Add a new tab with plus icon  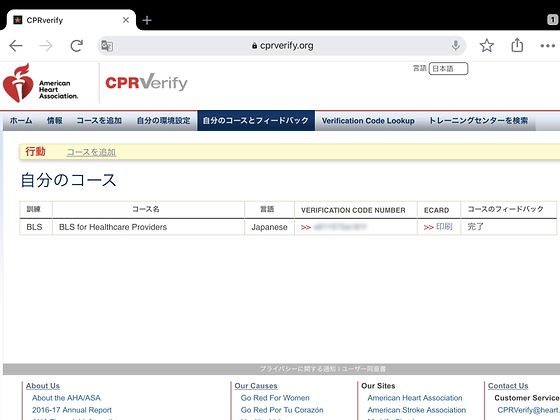[x=147, y=20]
